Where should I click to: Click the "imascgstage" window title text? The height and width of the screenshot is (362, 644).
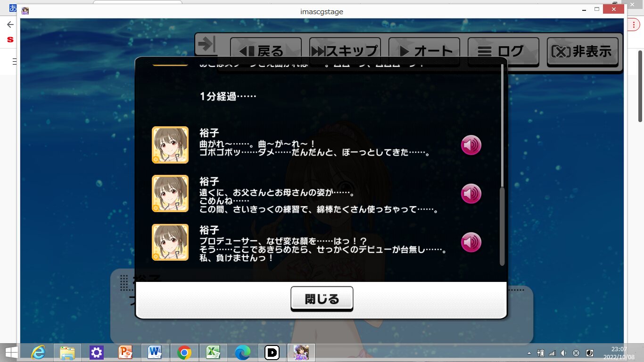coord(322,12)
